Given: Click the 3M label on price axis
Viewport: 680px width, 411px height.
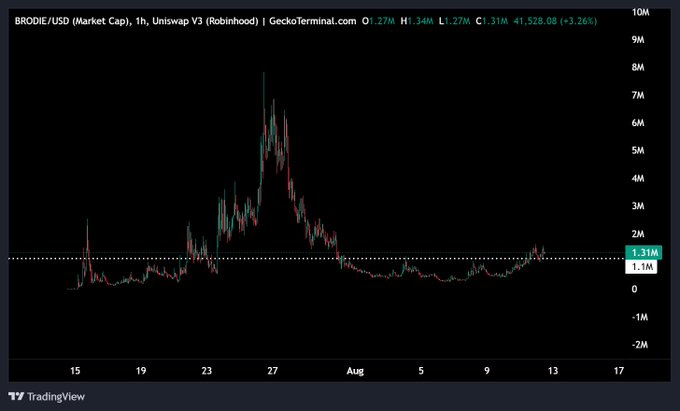Looking at the screenshot, I should coord(638,206).
